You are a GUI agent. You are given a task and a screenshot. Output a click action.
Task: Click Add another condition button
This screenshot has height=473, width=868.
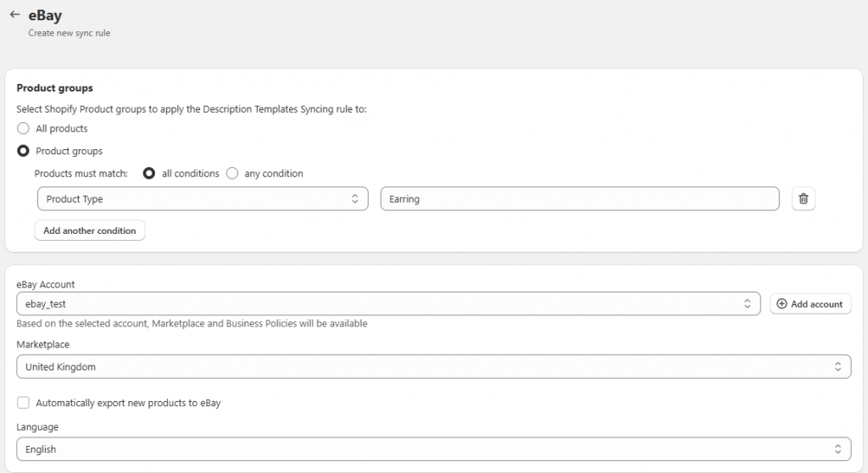tap(90, 231)
